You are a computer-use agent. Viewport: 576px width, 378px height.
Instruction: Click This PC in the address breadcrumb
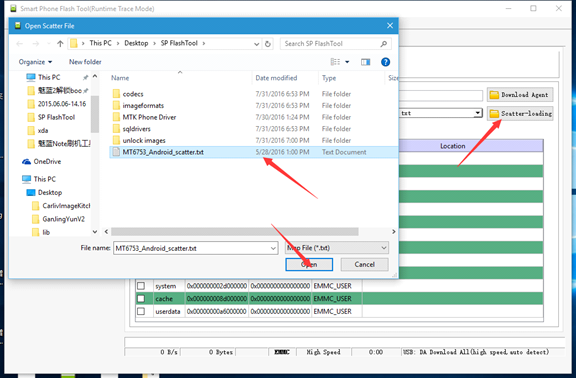100,43
